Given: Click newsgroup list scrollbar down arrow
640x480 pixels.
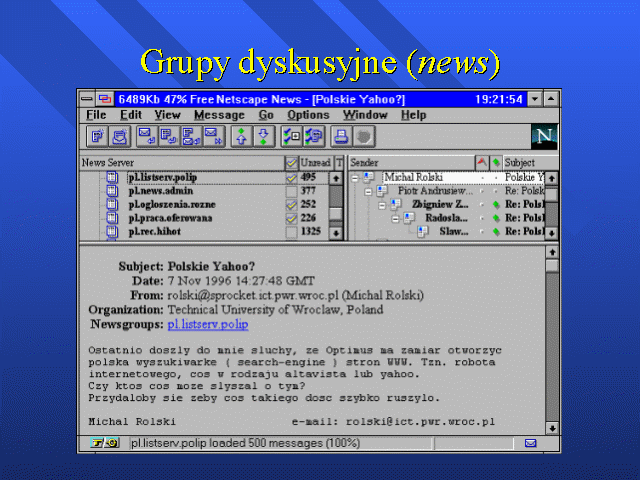Looking at the screenshot, I should 336,233.
